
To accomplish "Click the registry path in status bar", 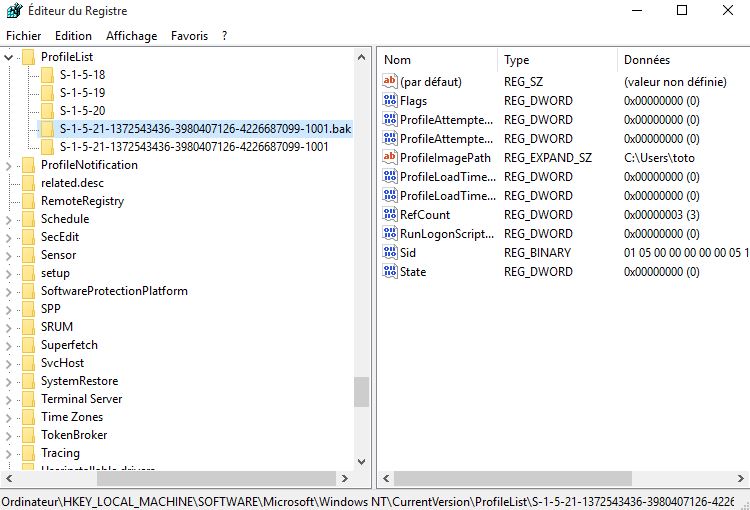I will [x=367, y=502].
